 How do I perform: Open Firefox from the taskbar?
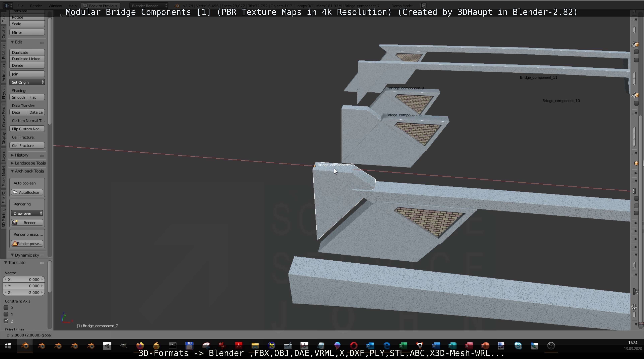click(x=140, y=346)
